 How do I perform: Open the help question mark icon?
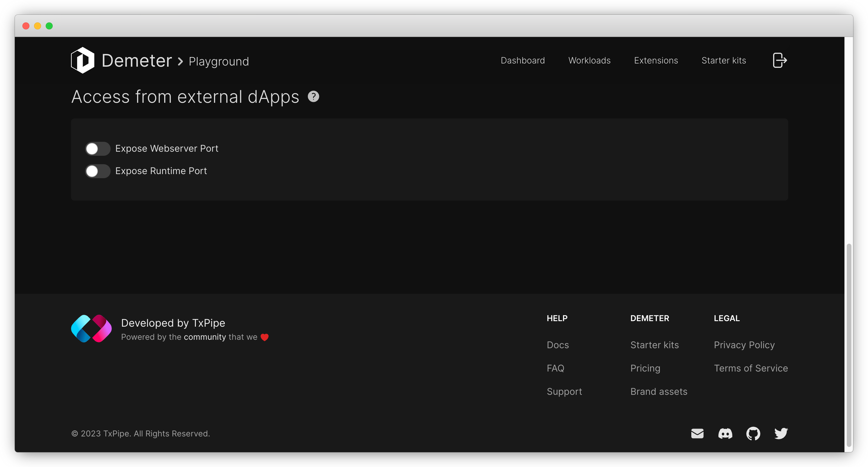313,97
